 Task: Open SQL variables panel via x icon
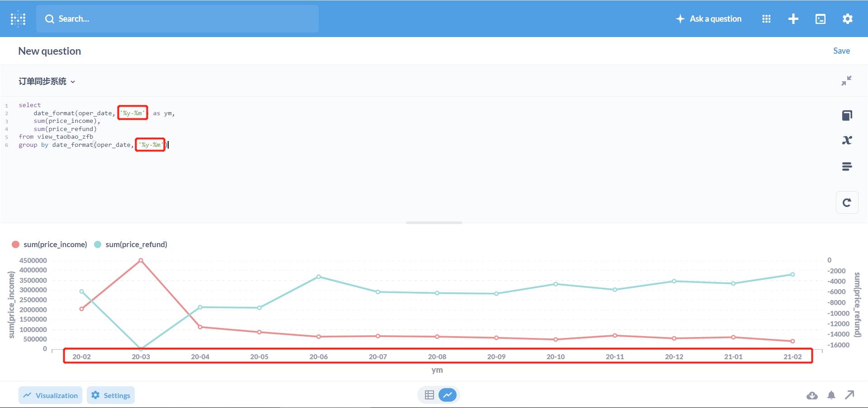[x=847, y=140]
